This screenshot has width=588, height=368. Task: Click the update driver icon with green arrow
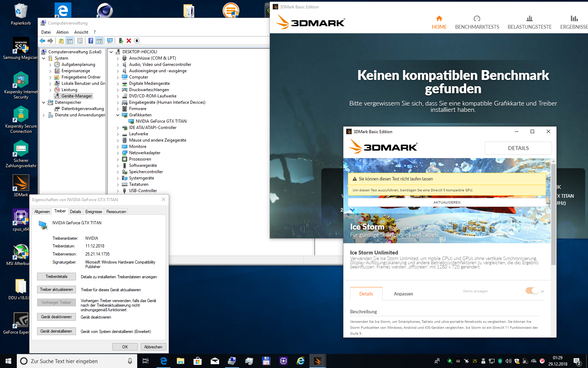121,41
